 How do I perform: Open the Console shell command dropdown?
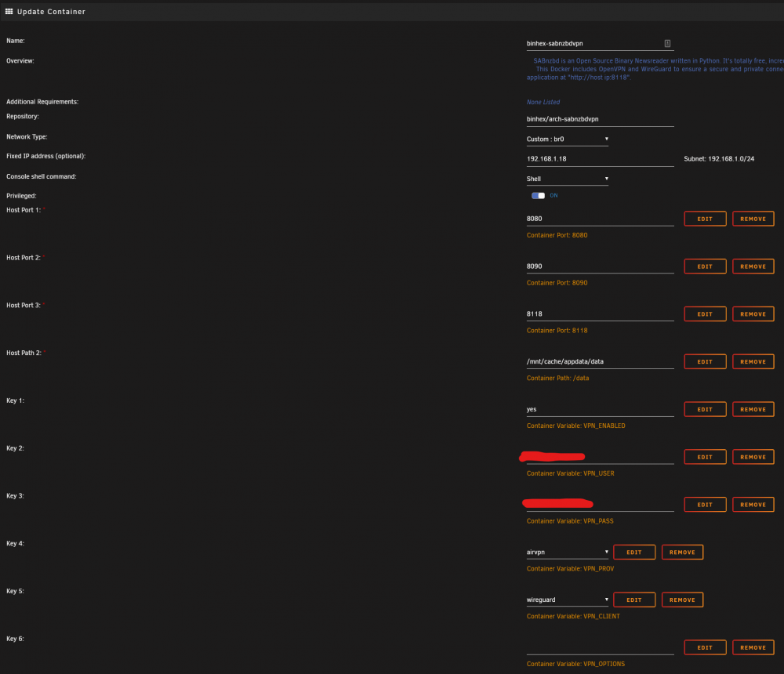(x=567, y=179)
